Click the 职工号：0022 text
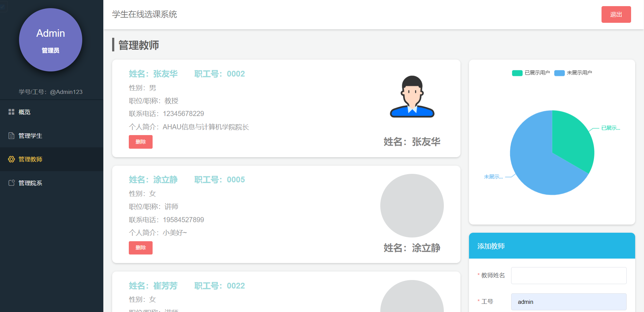This screenshot has width=644, height=312. [x=220, y=286]
